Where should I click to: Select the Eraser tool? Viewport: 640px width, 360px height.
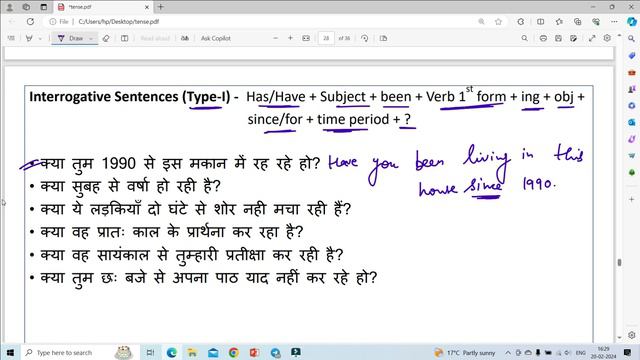[x=106, y=38]
